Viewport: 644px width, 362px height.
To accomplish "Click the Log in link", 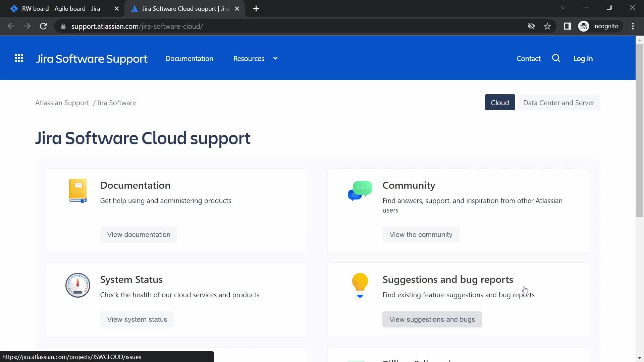I will pyautogui.click(x=583, y=59).
